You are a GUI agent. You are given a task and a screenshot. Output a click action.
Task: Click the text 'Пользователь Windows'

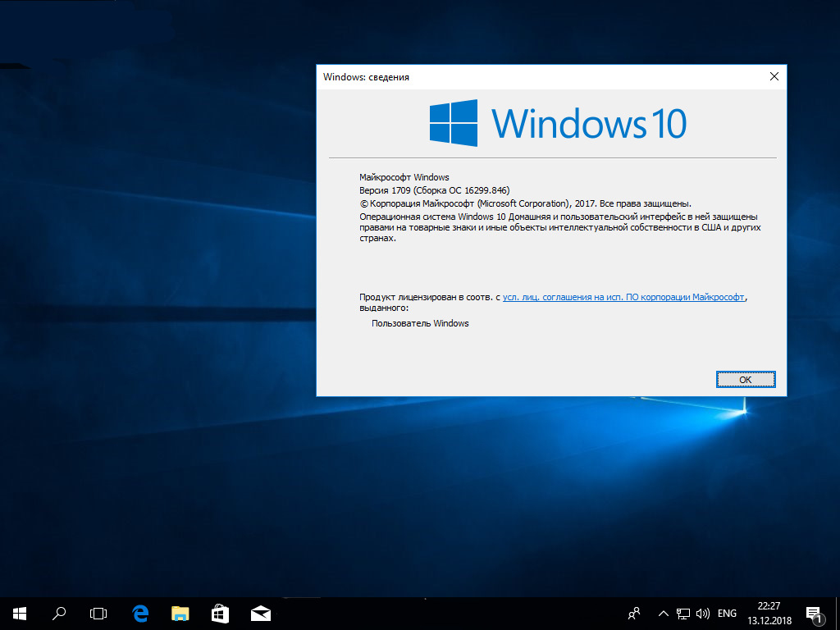(420, 323)
